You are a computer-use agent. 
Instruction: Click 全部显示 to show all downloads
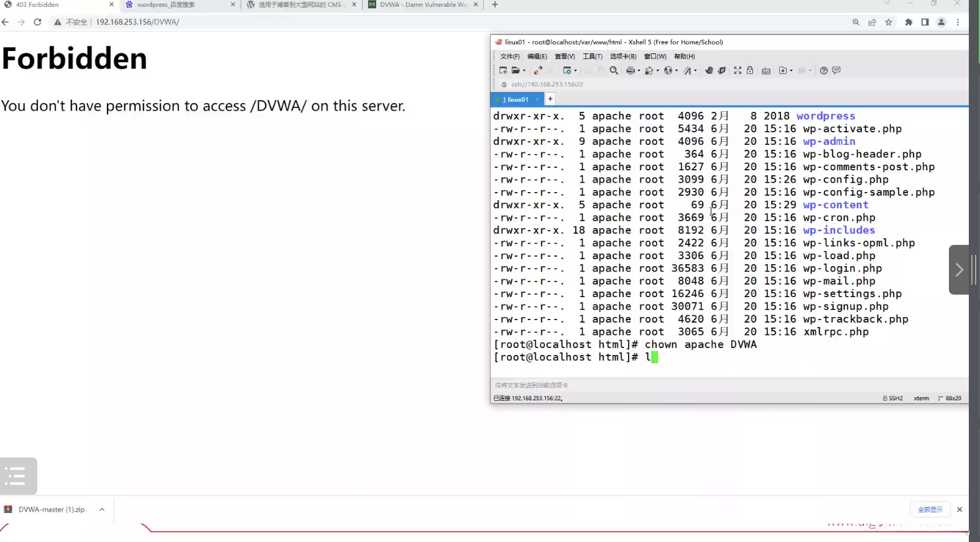[930, 510]
